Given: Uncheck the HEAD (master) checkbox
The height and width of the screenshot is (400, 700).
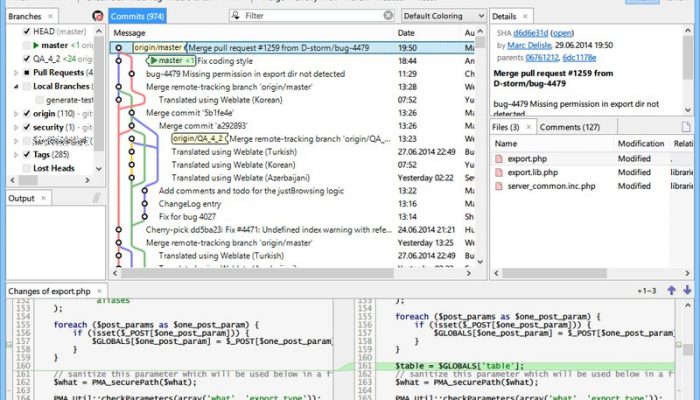Looking at the screenshot, I should (27, 31).
